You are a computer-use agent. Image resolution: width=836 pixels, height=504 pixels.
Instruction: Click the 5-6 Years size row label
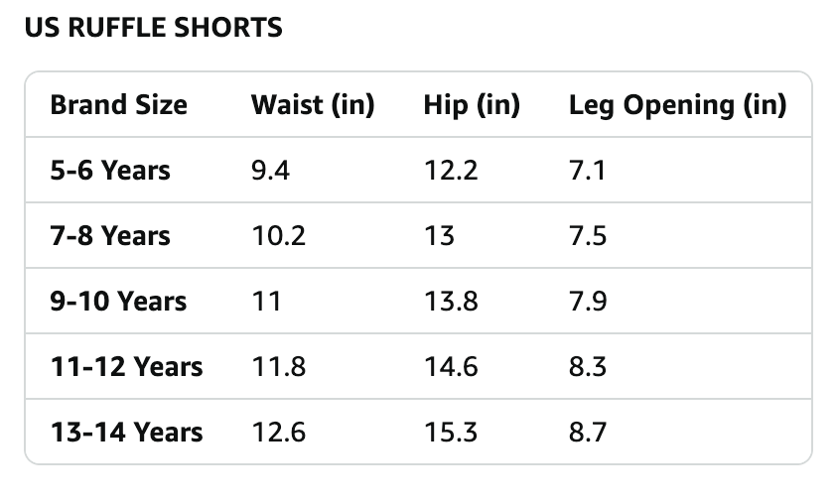click(110, 171)
